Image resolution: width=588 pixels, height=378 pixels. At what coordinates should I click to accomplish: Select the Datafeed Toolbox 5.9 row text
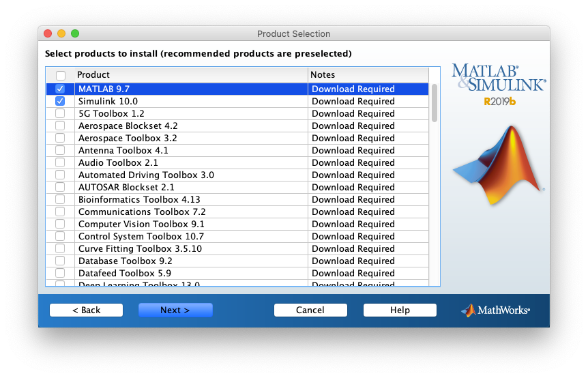point(125,273)
